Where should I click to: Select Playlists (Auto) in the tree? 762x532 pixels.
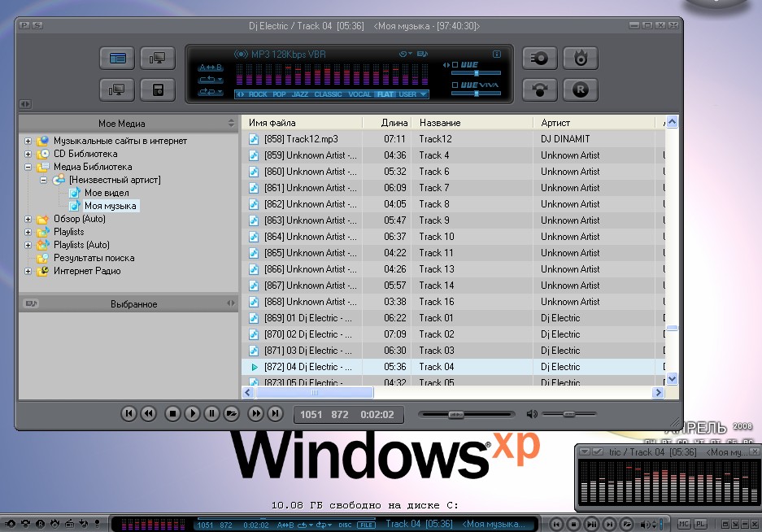pos(81,245)
